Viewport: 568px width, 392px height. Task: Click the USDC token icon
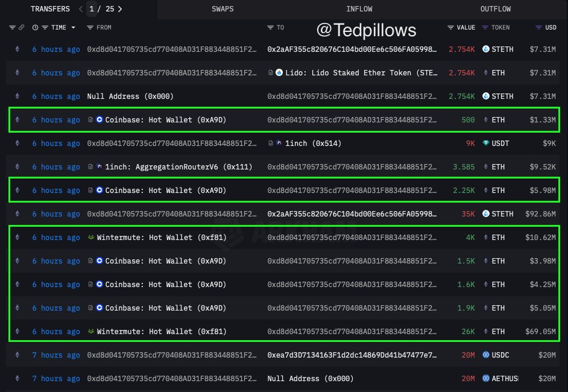coord(485,355)
